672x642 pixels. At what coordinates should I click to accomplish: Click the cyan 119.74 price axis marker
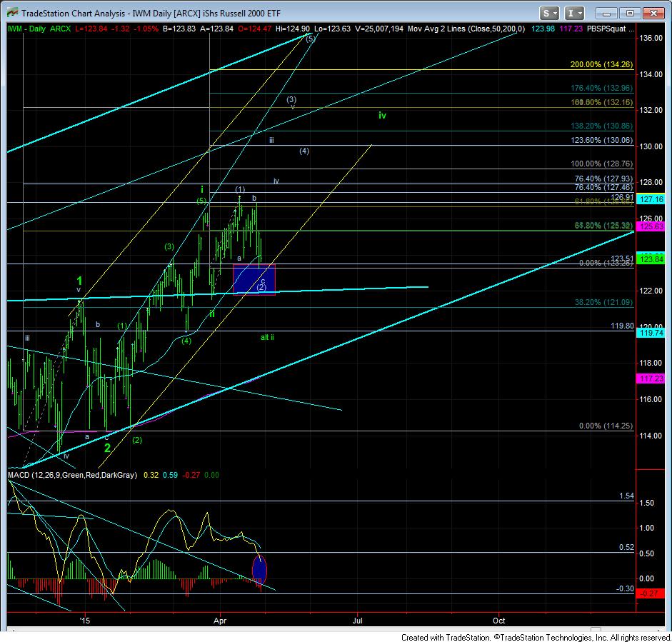(x=651, y=333)
